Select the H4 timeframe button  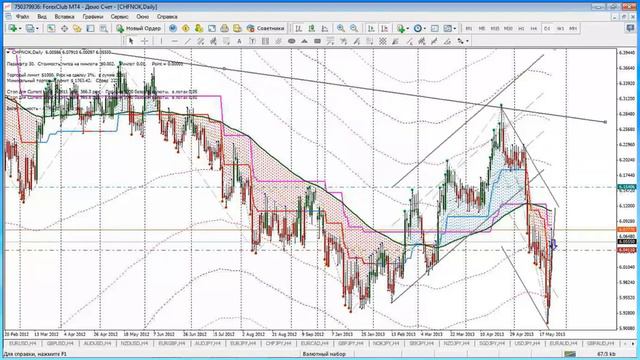tap(534, 28)
